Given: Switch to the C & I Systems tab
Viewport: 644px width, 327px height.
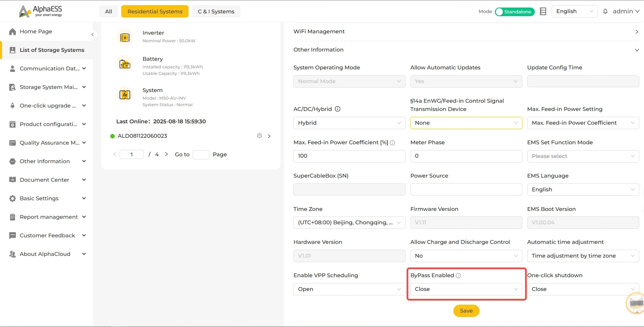Looking at the screenshot, I should pyautogui.click(x=216, y=11).
